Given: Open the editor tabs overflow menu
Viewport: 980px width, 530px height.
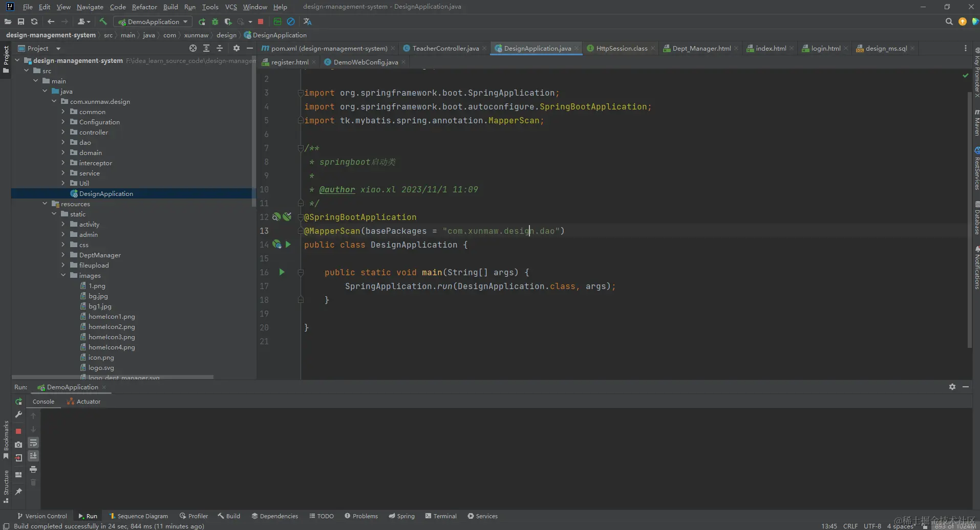Looking at the screenshot, I should [966, 48].
